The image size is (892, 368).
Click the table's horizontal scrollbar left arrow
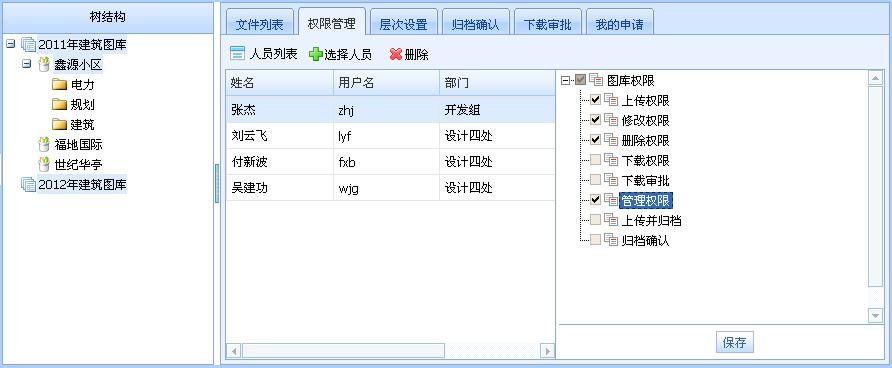click(234, 350)
